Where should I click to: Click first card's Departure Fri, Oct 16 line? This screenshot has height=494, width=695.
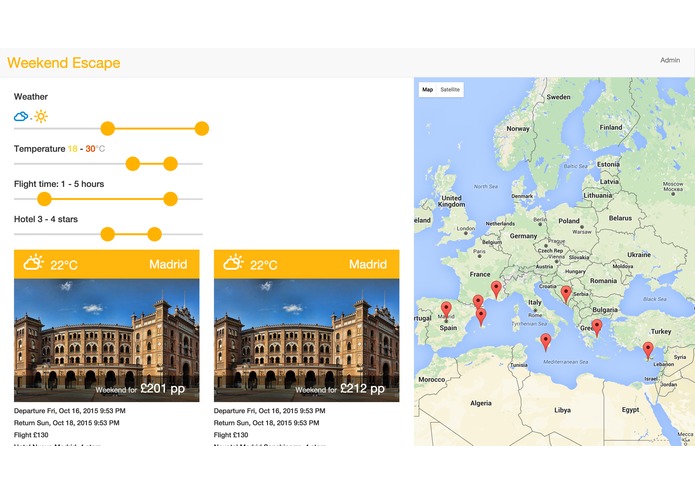[70, 411]
